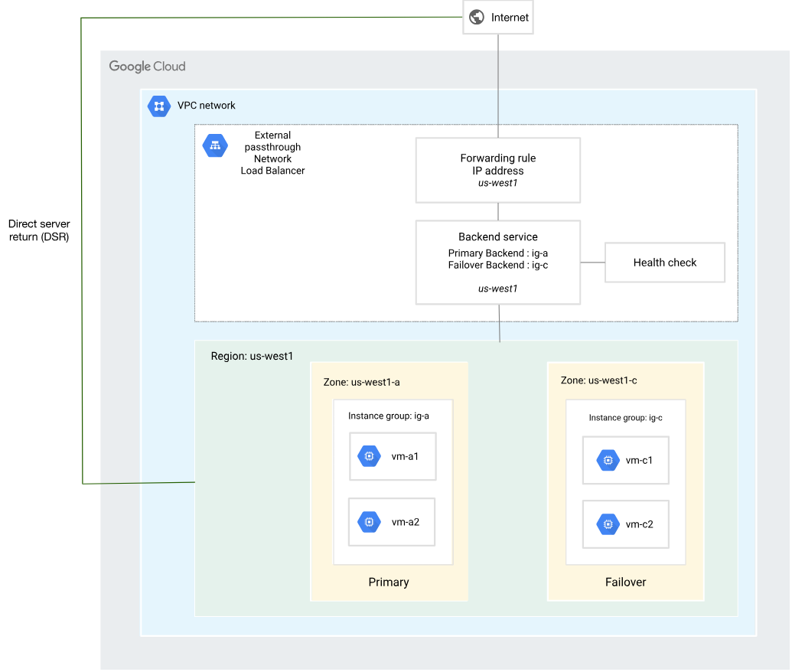Click the External passthrough Network Load Balancer text
The image size is (792, 672).
[272, 153]
